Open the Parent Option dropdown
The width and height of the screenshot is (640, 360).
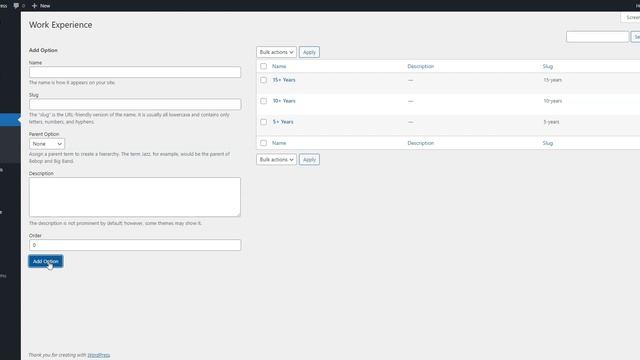tap(47, 144)
